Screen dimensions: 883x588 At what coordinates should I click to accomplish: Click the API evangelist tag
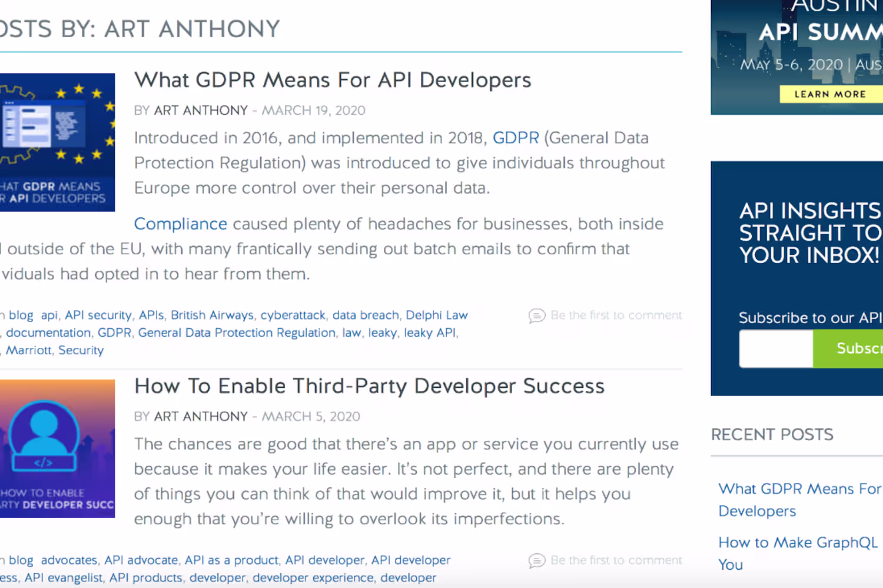(64, 578)
